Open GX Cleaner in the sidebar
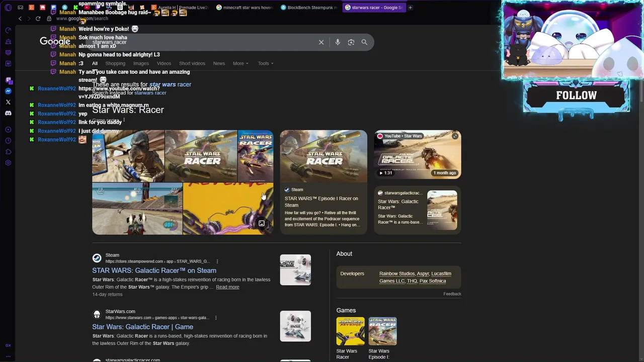This screenshot has height=362, width=644. click(8, 41)
